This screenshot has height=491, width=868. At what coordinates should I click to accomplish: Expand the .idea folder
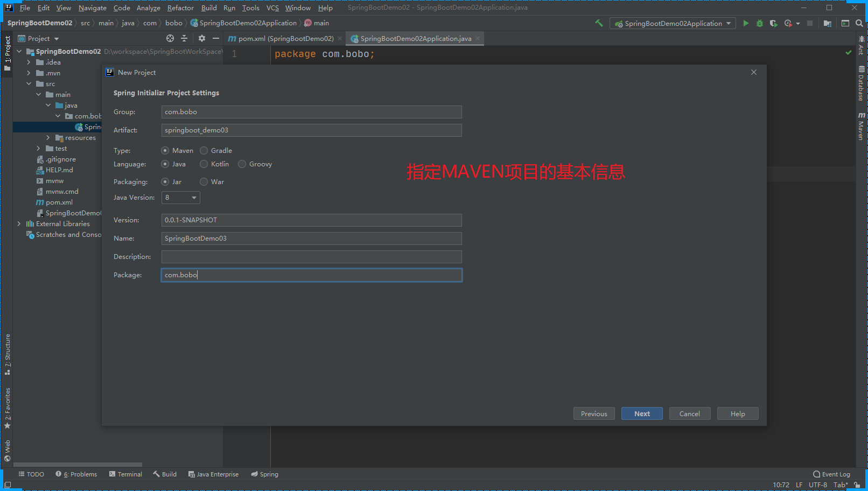(x=29, y=62)
